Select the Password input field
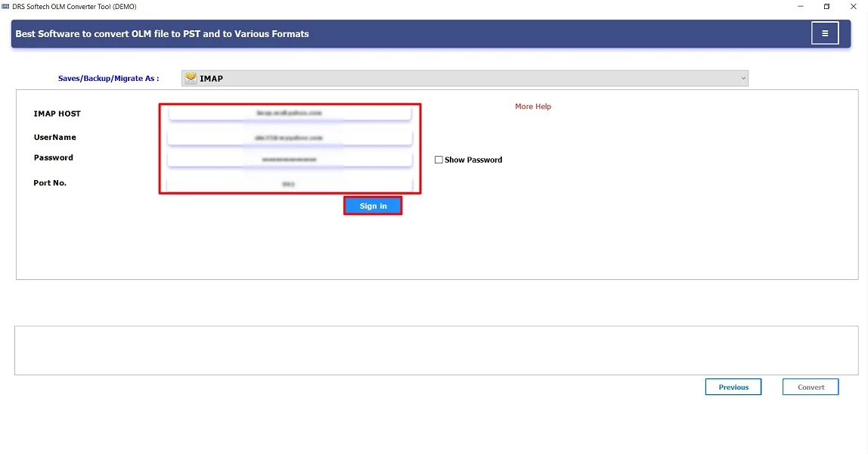The width and height of the screenshot is (868, 454). point(290,159)
